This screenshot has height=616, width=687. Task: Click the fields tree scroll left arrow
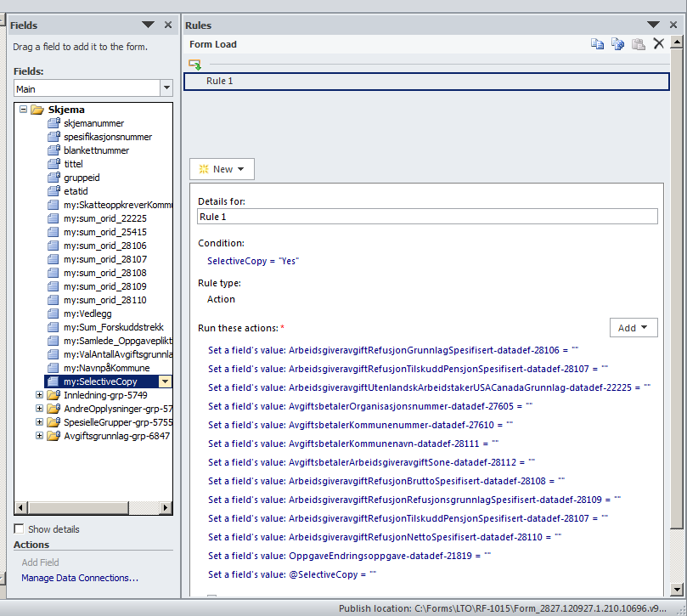[x=20, y=508]
